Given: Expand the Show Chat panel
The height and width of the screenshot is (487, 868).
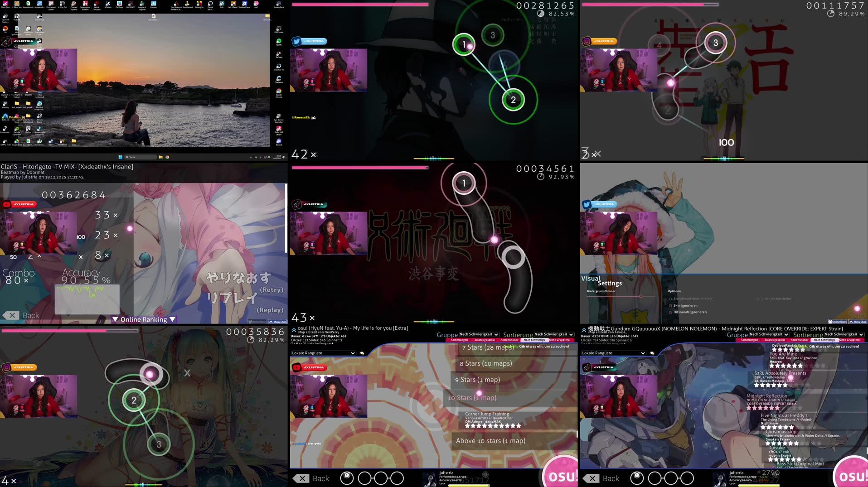Looking at the screenshot, I should (858, 322).
